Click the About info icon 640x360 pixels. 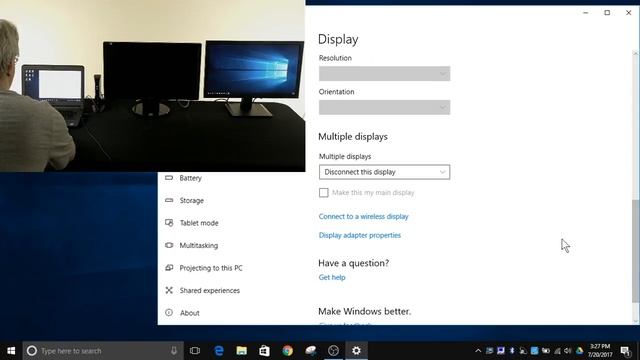pos(169,313)
